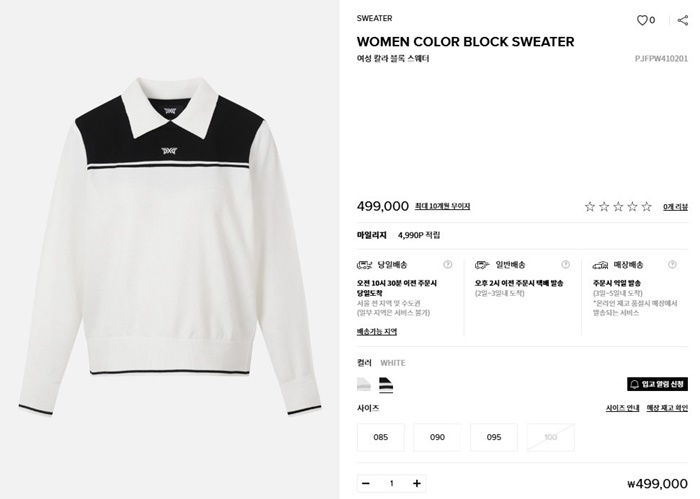700x499 pixels.
Task: Click the quantity input field
Action: [x=392, y=483]
